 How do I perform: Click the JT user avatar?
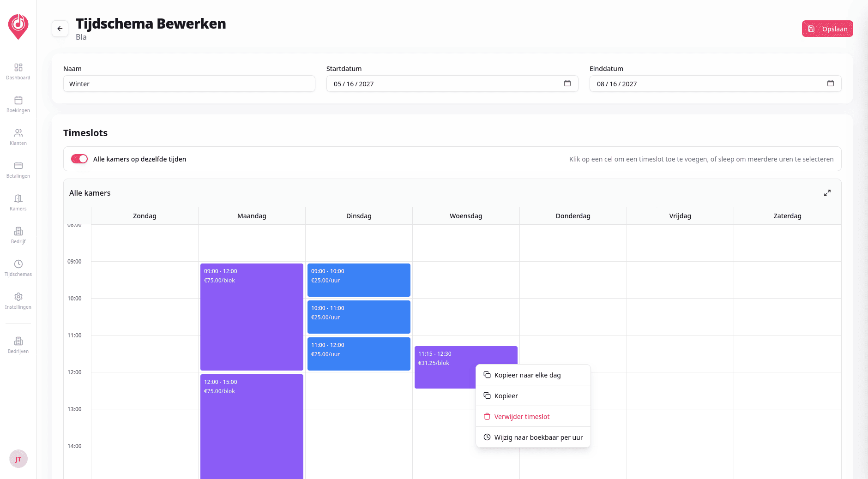(18, 459)
